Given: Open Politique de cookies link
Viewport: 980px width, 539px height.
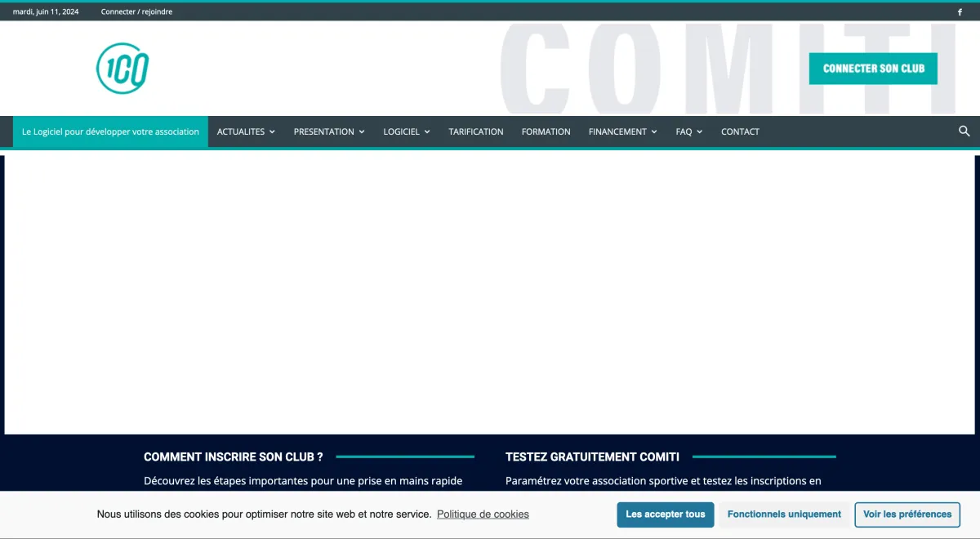Looking at the screenshot, I should pos(483,514).
